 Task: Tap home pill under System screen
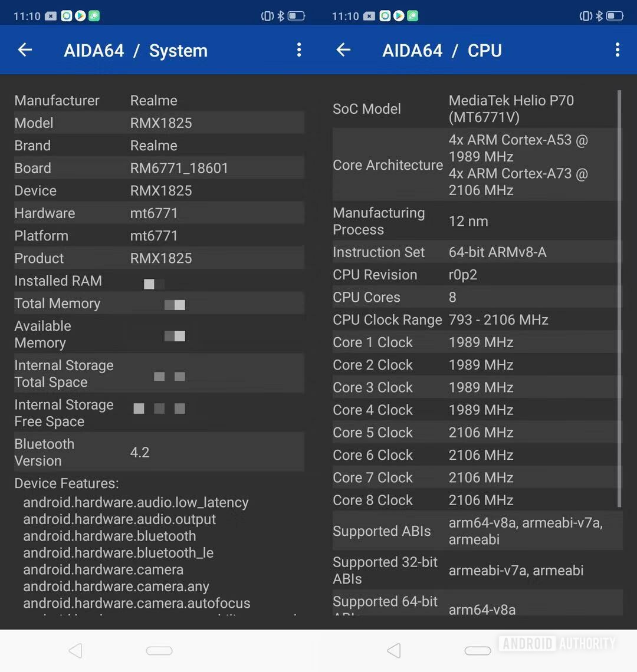159,651
